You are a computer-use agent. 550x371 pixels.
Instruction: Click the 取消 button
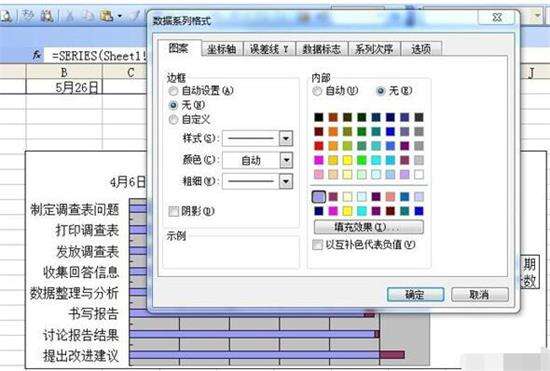coord(479,295)
